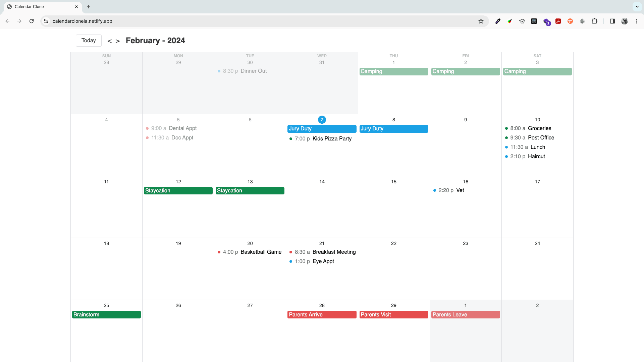The height and width of the screenshot is (362, 644).
Task: Reload the calendar page
Action: point(32,21)
